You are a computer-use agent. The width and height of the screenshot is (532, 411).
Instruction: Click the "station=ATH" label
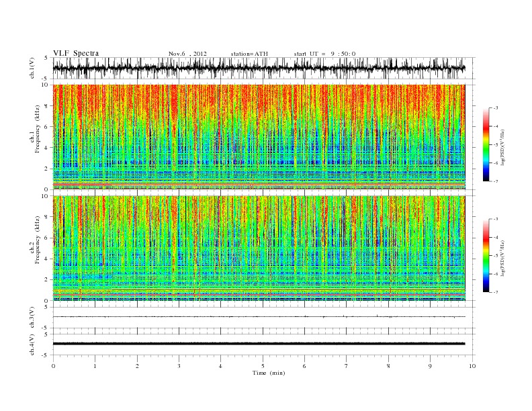click(249, 54)
